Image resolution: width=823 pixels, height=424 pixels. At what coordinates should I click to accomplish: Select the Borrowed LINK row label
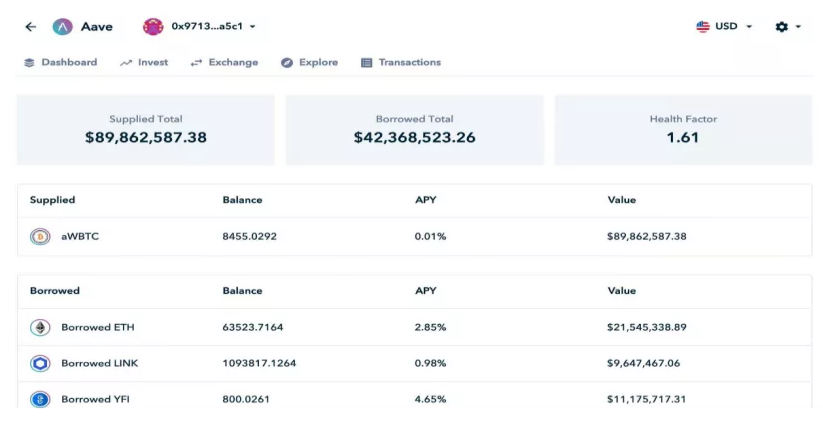(99, 363)
